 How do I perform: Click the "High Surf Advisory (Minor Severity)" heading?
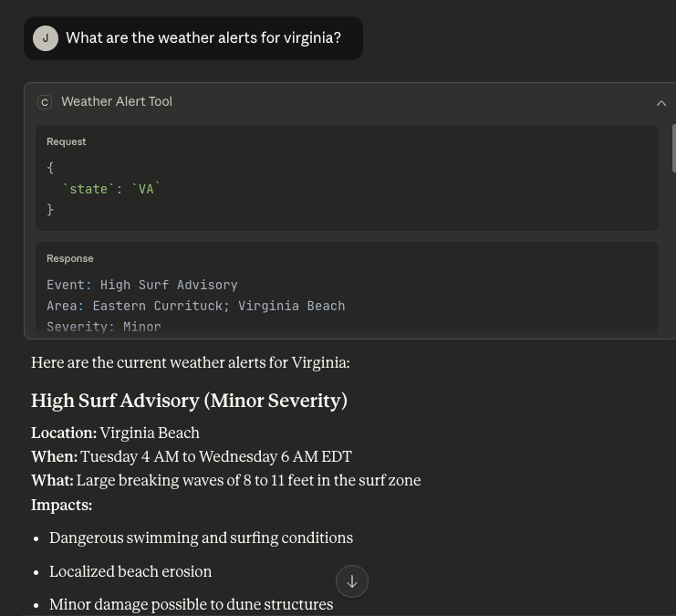pos(189,401)
